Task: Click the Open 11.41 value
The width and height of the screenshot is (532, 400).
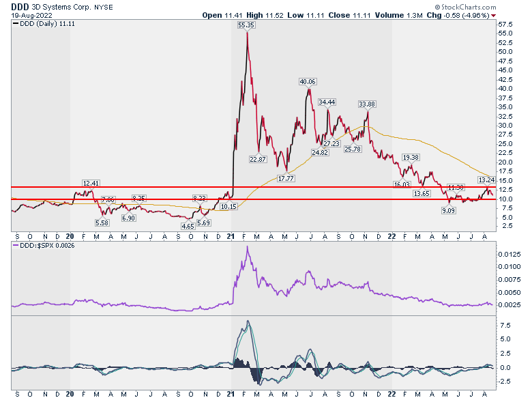Action: click(x=233, y=15)
